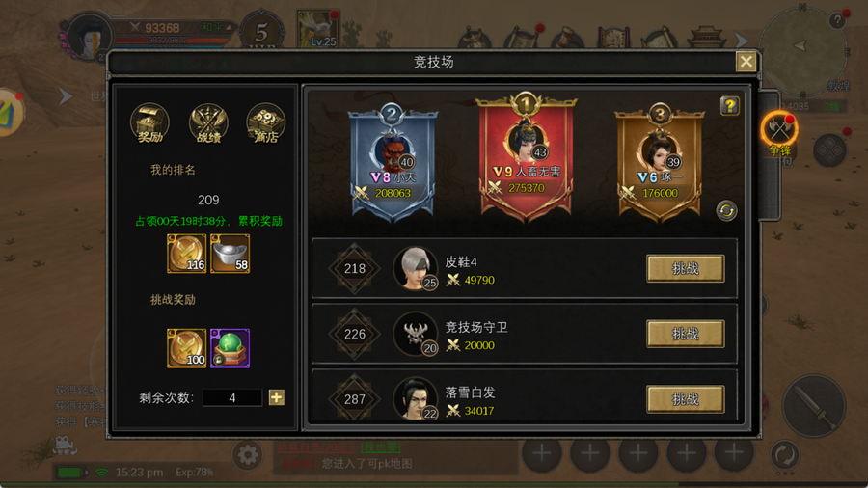Select the green orb challenge reward item

pos(230,348)
